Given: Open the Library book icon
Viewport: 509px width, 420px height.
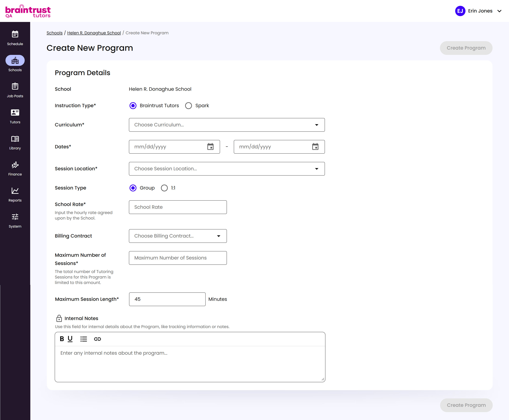Looking at the screenshot, I should (15, 139).
